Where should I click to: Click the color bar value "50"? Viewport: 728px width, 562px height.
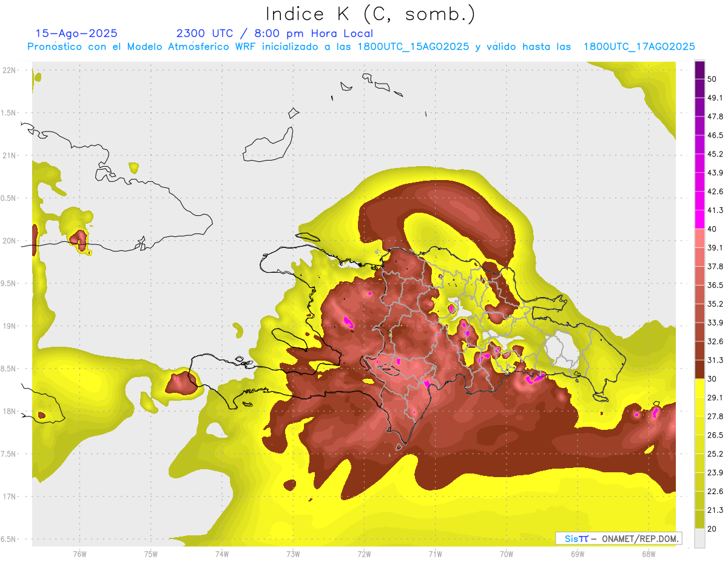(713, 79)
